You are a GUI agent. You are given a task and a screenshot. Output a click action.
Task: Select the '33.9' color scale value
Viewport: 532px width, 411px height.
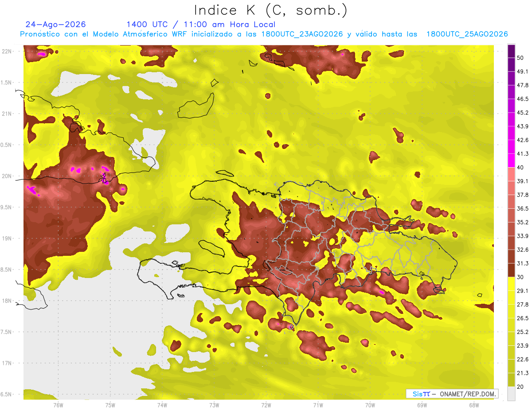(522, 236)
